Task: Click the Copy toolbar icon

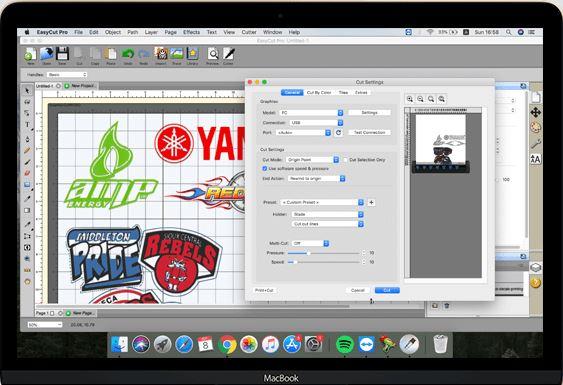Action: pos(95,54)
